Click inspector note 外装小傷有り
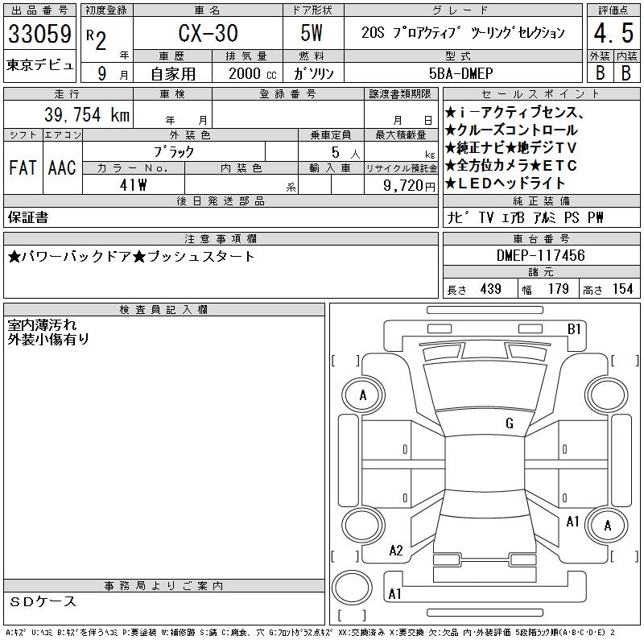 [48, 339]
